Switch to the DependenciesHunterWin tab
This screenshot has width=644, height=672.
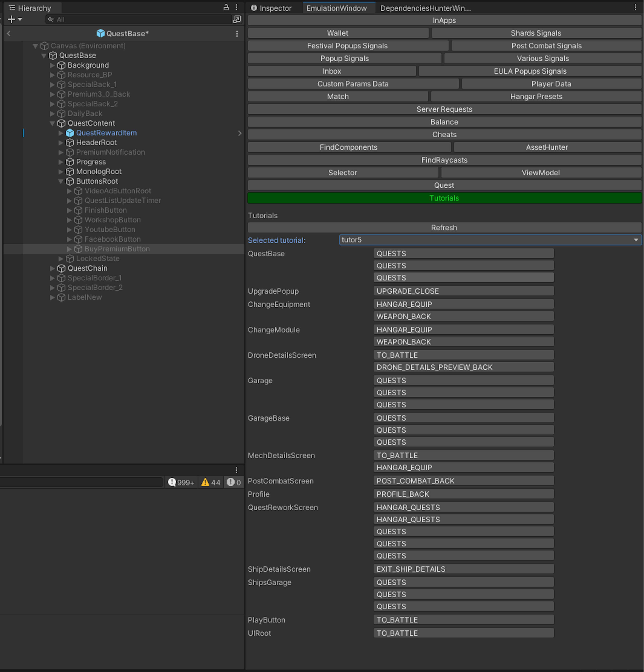425,8
